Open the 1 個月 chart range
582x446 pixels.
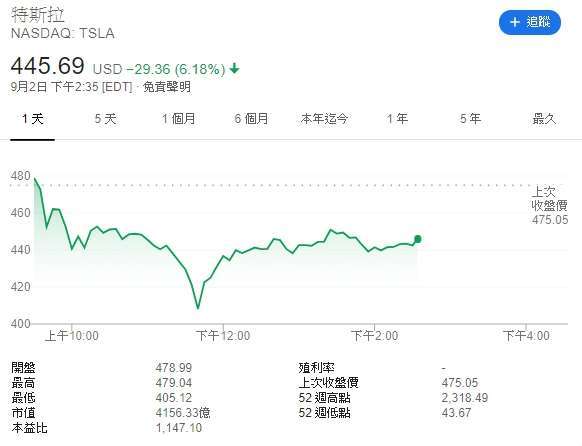(x=179, y=119)
